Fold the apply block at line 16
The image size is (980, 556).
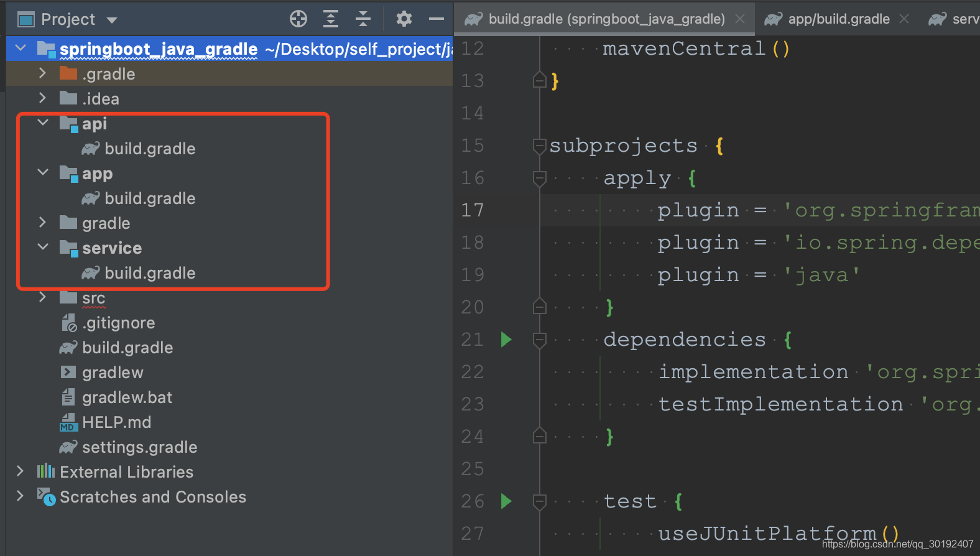tap(540, 178)
